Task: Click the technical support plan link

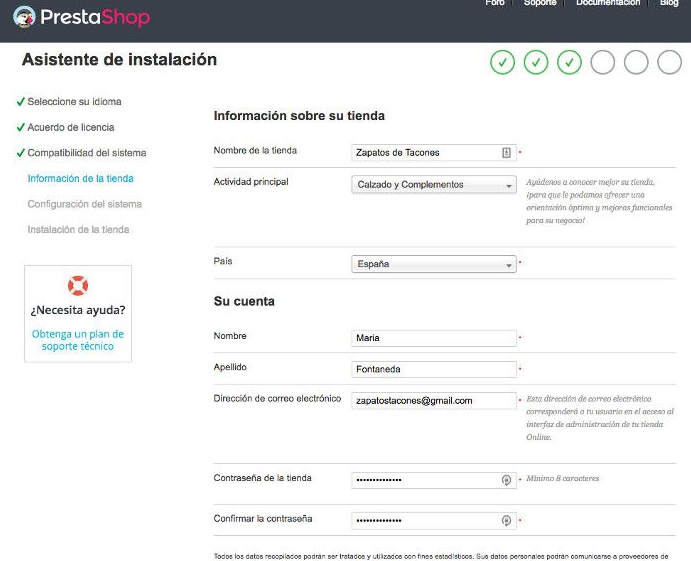Action: pos(78,340)
